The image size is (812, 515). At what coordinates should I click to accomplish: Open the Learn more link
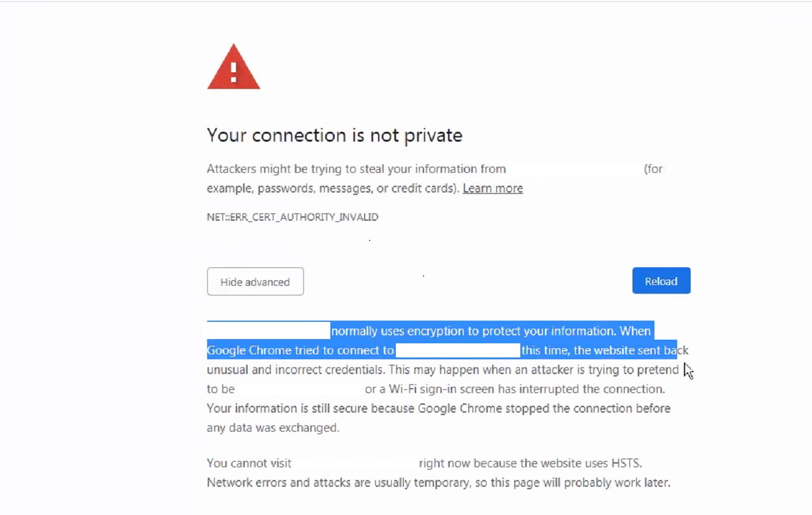coord(493,188)
